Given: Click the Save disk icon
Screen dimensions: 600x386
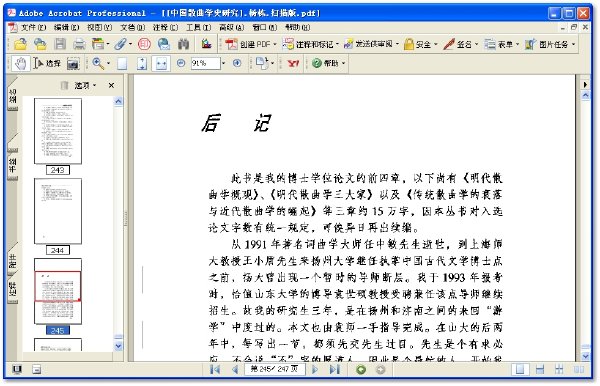Looking at the screenshot, I should [x=60, y=44].
